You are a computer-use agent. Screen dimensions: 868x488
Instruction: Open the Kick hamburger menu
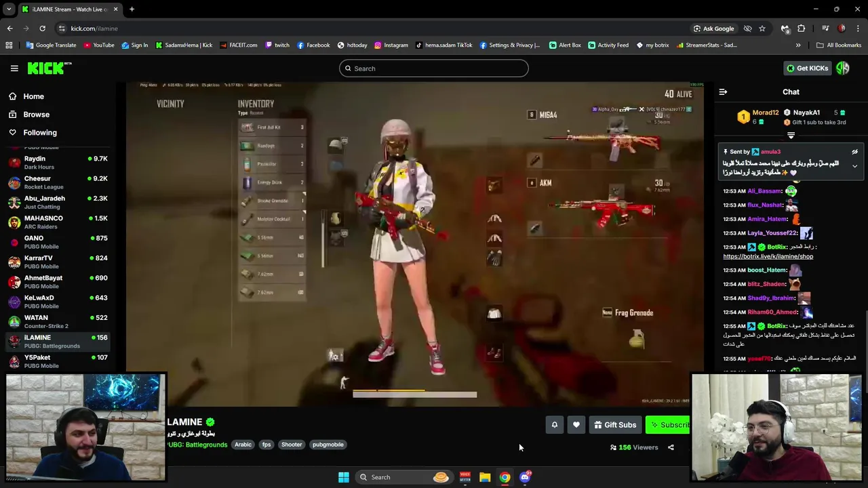[14, 68]
